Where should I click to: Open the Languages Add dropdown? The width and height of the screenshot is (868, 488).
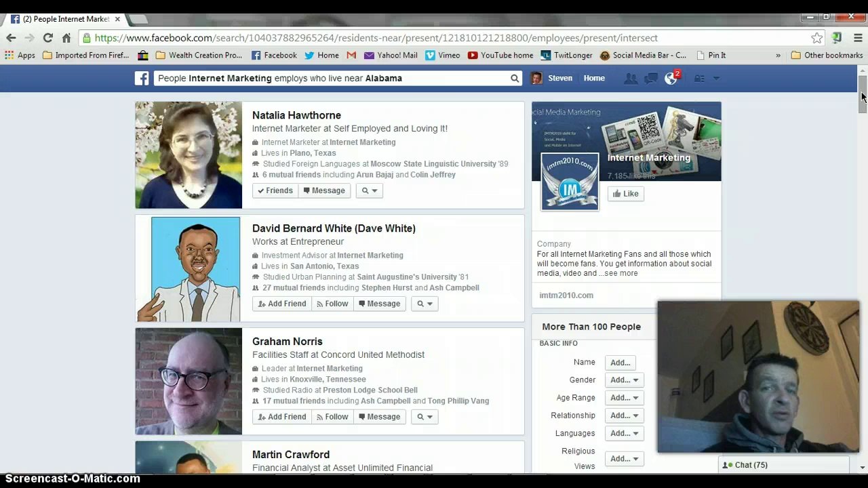624,433
